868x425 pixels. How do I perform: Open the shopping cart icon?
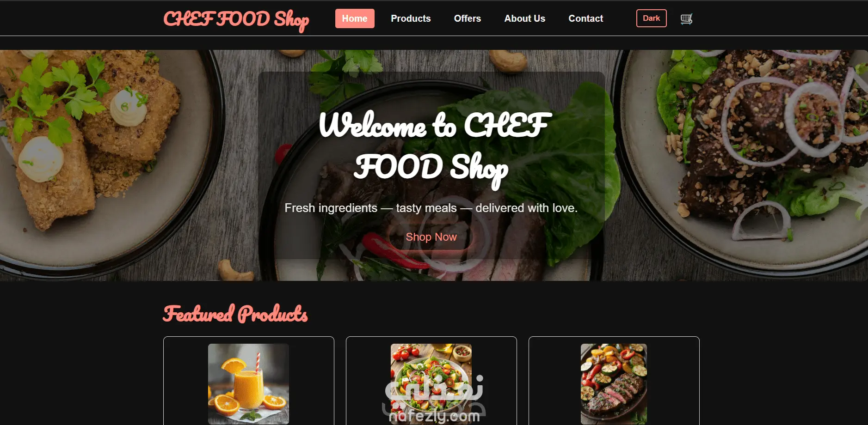click(x=686, y=19)
